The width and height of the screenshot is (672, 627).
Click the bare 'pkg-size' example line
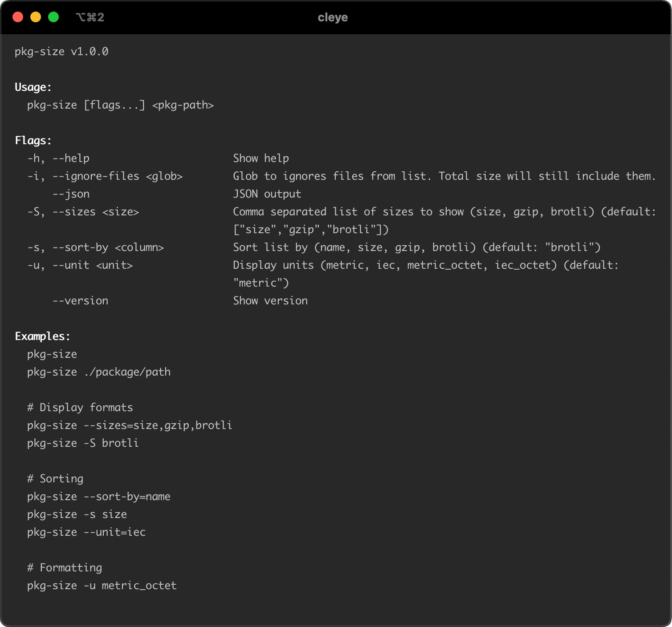click(x=52, y=354)
